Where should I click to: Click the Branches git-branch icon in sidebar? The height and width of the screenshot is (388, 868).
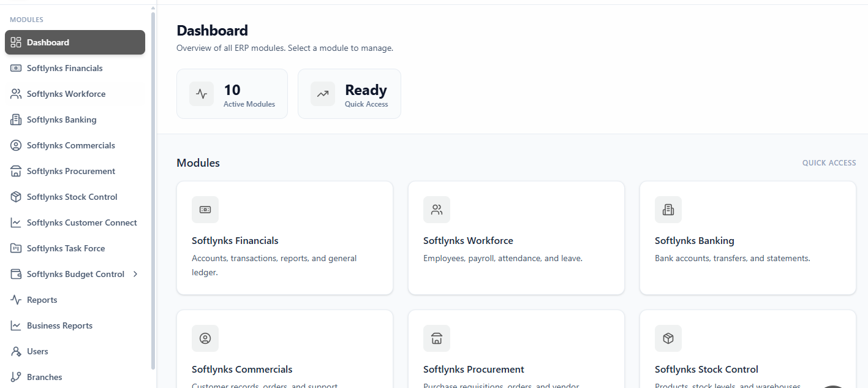16,377
